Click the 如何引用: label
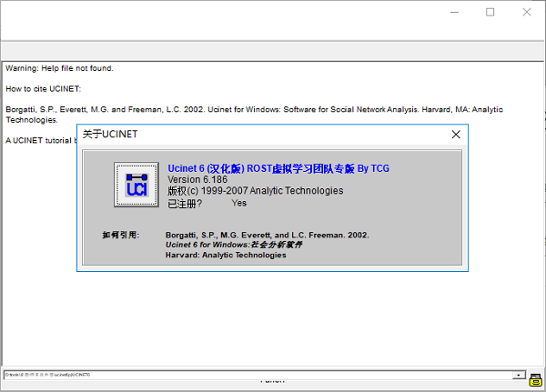The width and height of the screenshot is (546, 392). click(120, 235)
